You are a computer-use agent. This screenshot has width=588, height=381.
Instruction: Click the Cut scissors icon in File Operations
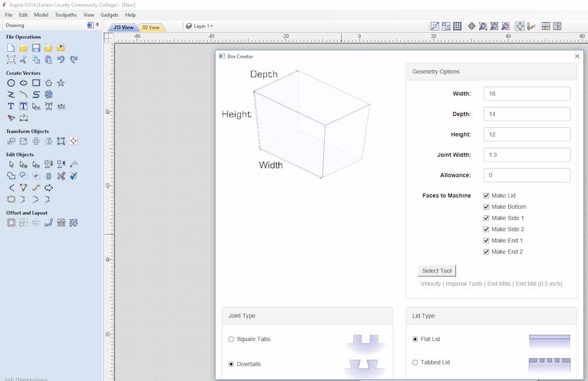pos(24,59)
